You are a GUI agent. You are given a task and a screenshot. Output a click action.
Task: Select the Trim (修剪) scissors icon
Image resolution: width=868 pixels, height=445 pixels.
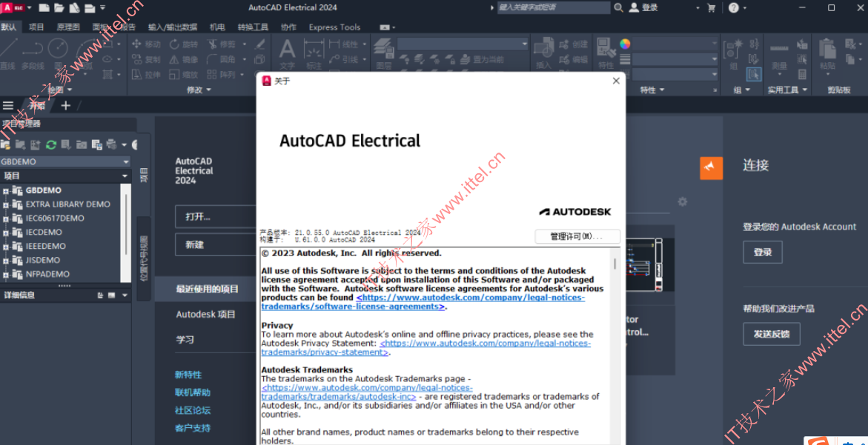click(212, 44)
